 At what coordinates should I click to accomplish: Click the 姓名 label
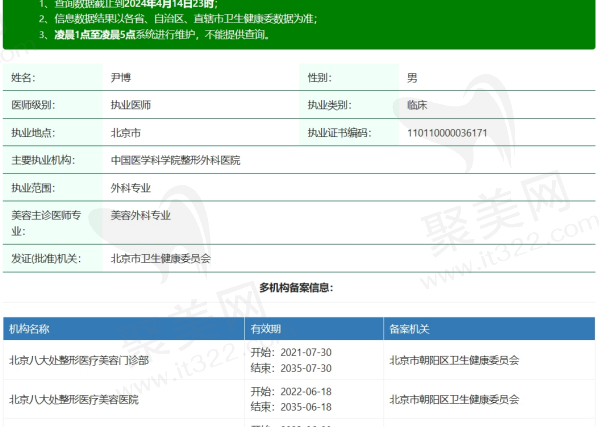(x=23, y=78)
